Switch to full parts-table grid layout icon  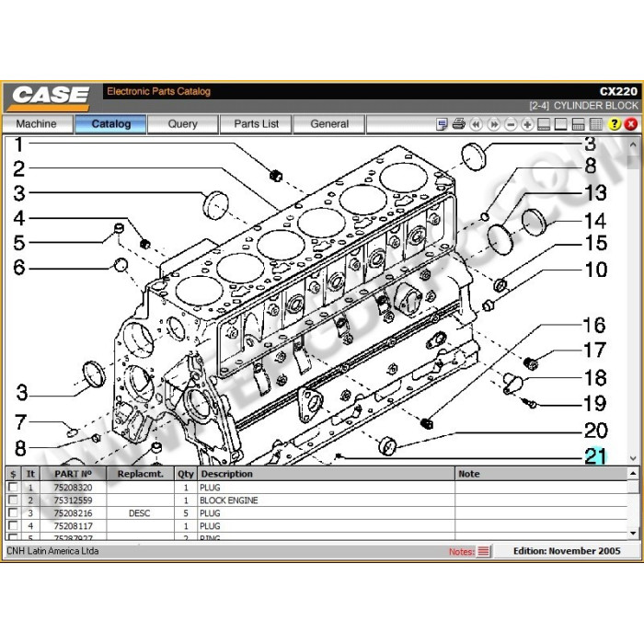click(x=595, y=124)
